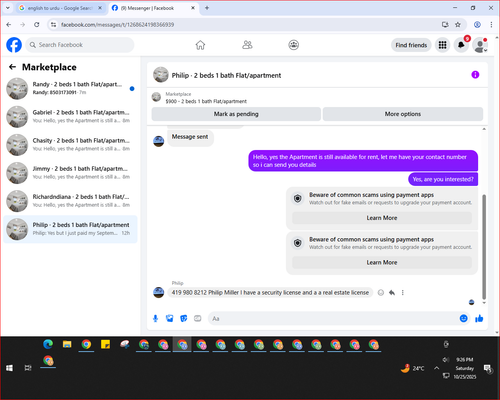Open Task View on taskbar
500x400 pixels.
28,368
